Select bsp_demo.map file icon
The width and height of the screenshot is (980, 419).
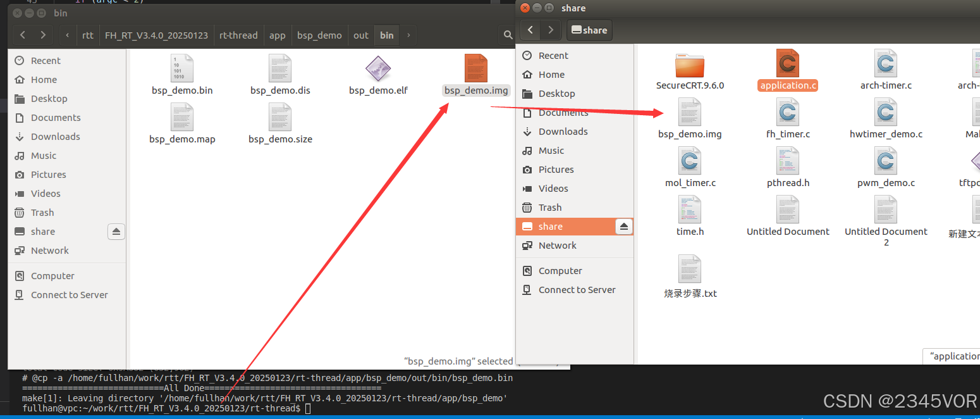pyautogui.click(x=182, y=116)
